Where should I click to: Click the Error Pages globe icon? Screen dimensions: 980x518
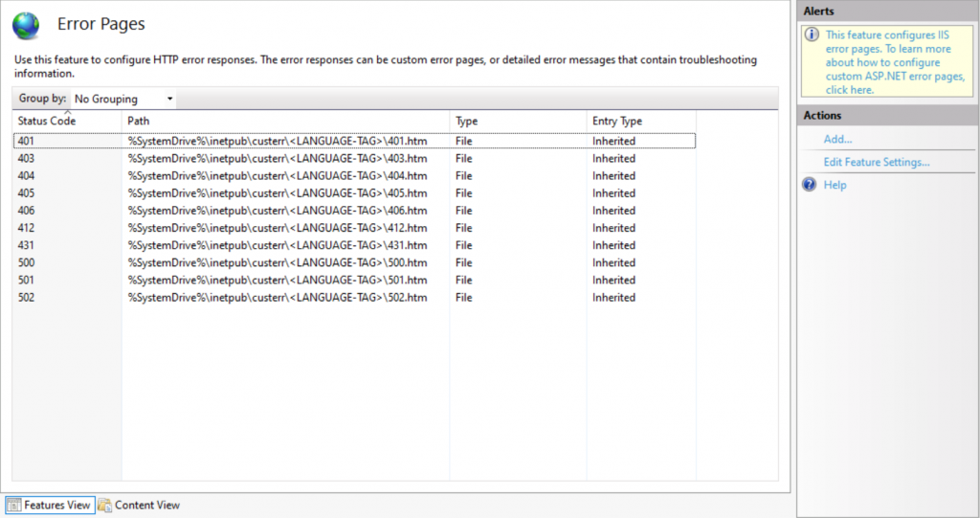26,26
